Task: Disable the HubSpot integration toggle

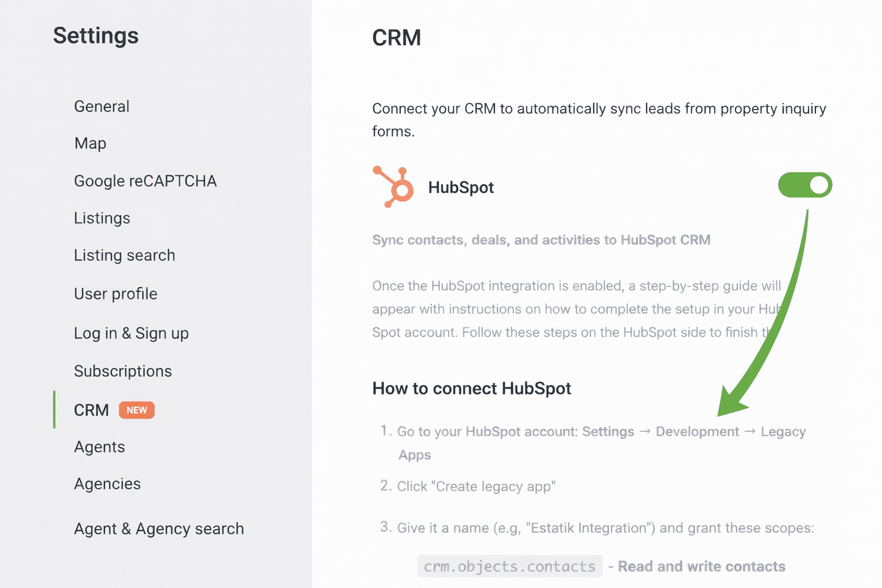Action: [804, 185]
